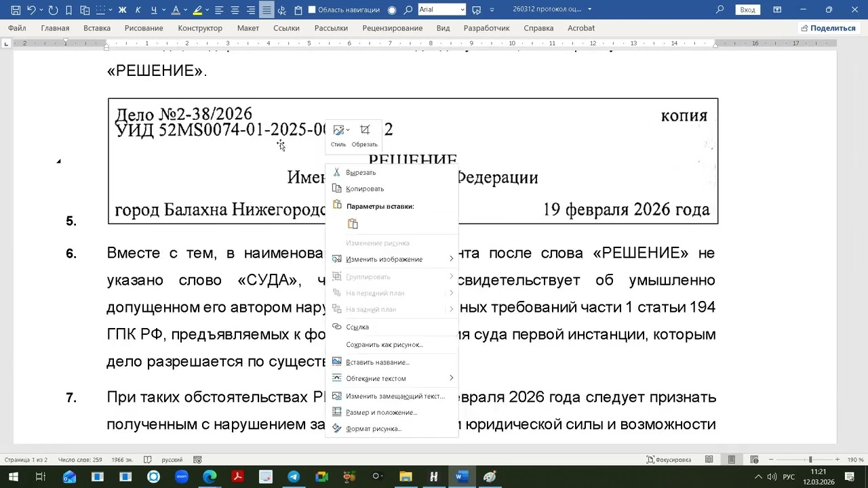Expand Изменить изображение submenu arrow
The width and height of the screenshot is (868, 488).
click(x=451, y=259)
